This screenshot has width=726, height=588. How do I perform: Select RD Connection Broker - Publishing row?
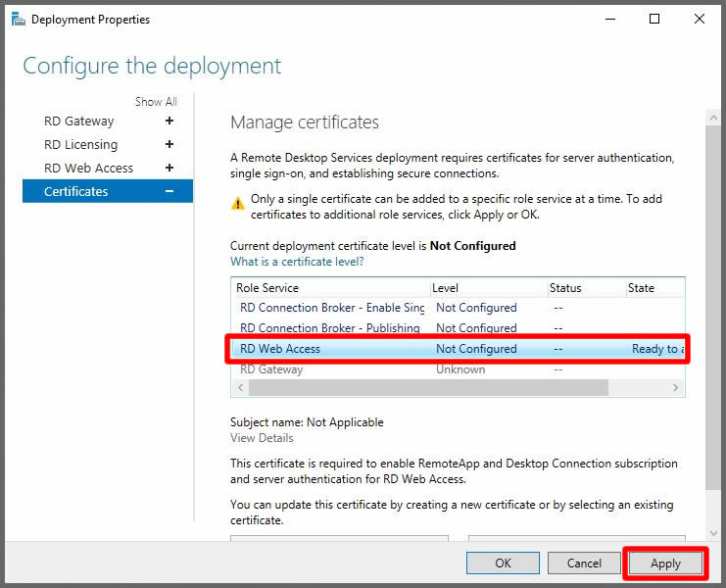[458, 328]
